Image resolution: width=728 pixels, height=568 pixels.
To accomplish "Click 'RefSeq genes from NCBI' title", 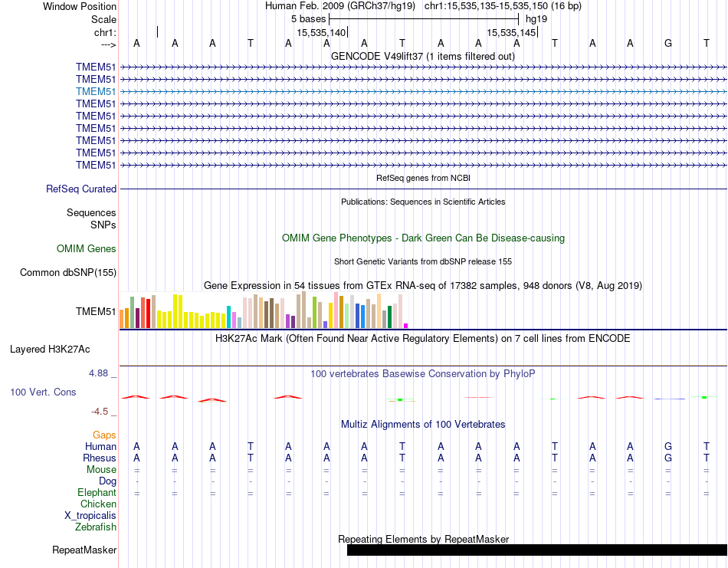I will coord(424,178).
